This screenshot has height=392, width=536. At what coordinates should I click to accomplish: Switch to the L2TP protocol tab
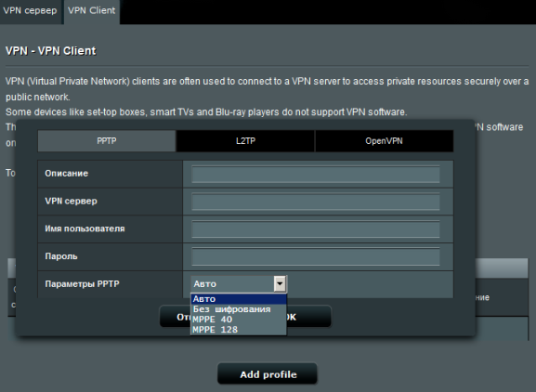click(245, 141)
